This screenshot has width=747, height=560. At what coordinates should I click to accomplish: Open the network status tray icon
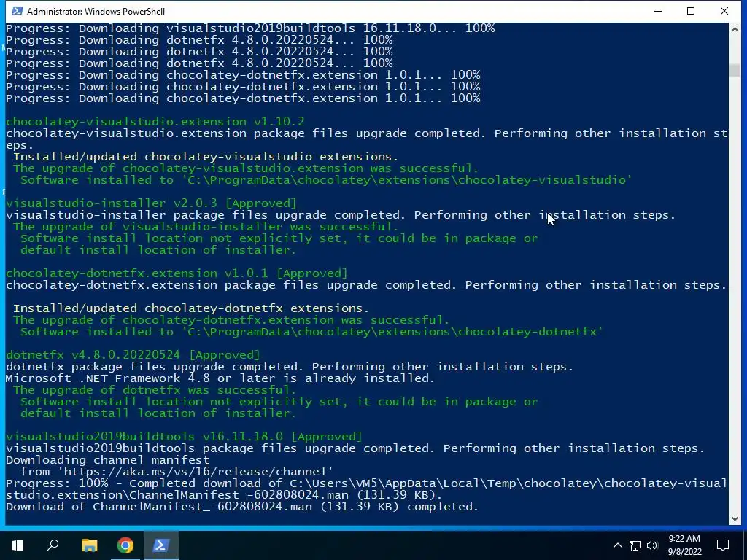coord(635,545)
